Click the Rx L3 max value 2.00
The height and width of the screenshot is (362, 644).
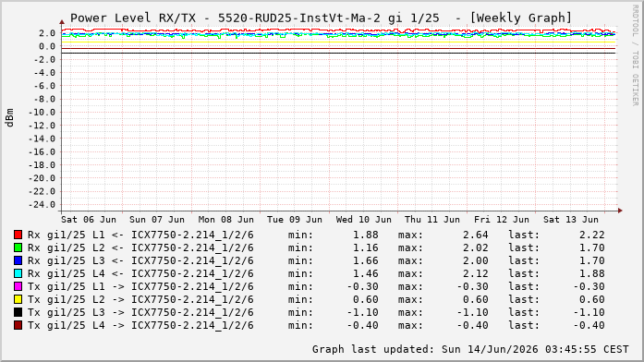476,261
